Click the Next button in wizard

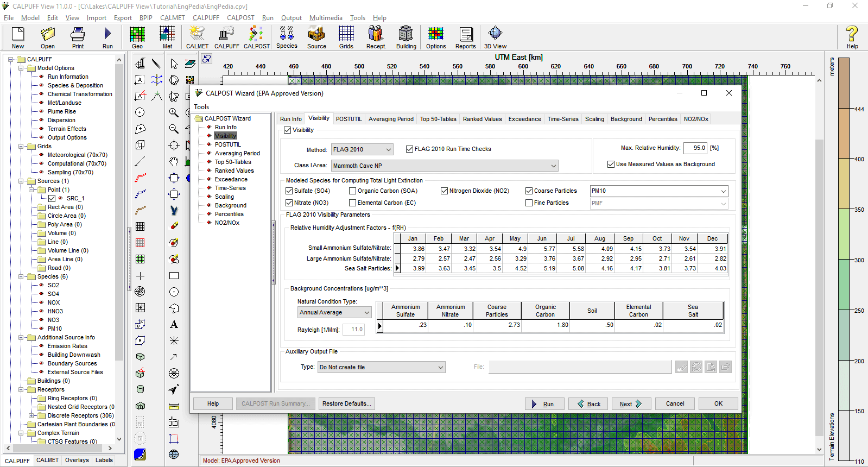pos(631,404)
